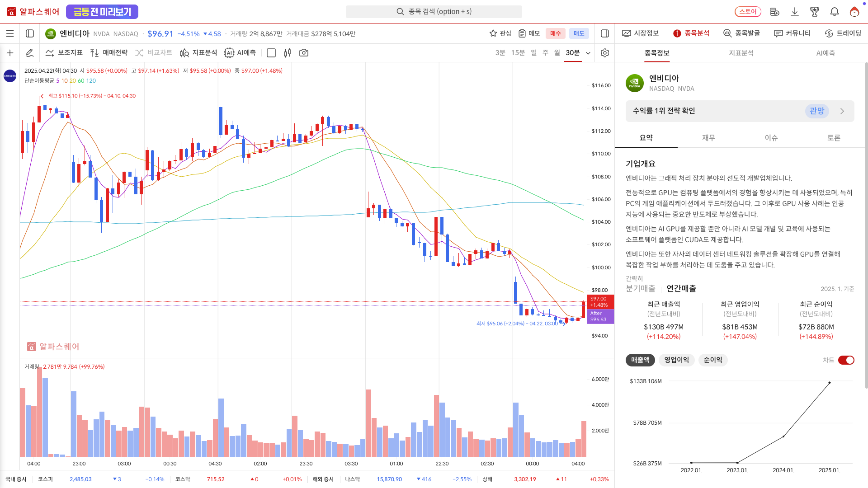The height and width of the screenshot is (488, 868).
Task: Select the 매출액 chip
Action: point(640,360)
